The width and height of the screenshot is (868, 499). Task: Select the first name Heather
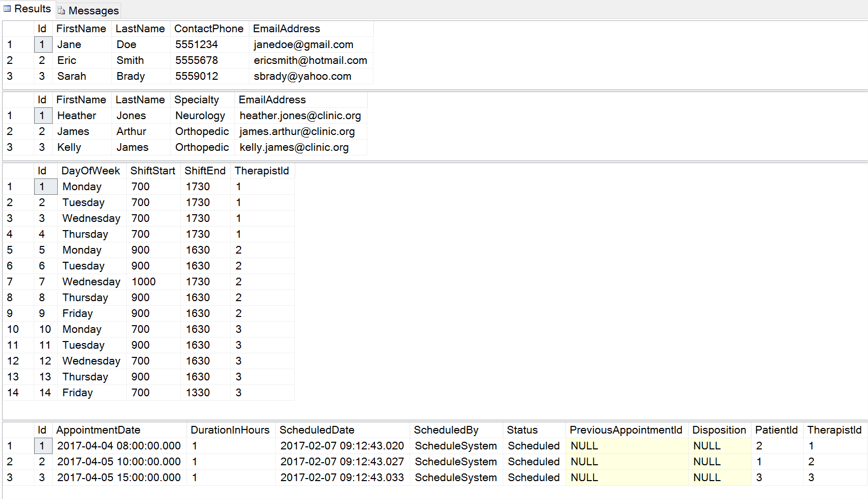(82, 116)
